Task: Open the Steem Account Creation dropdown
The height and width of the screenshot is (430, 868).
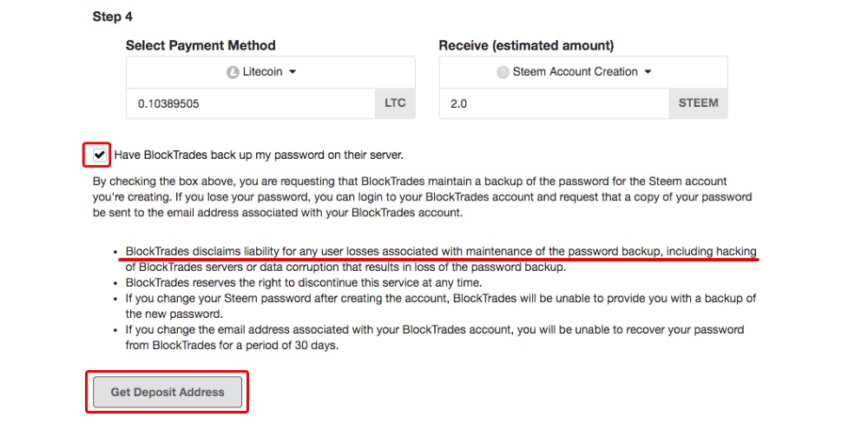Action: (583, 72)
